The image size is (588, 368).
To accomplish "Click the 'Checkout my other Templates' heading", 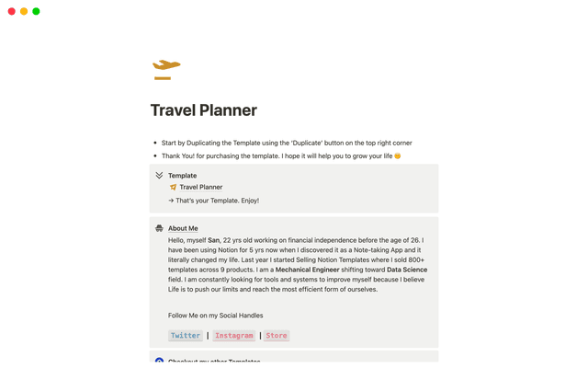I will pyautogui.click(x=214, y=362).
